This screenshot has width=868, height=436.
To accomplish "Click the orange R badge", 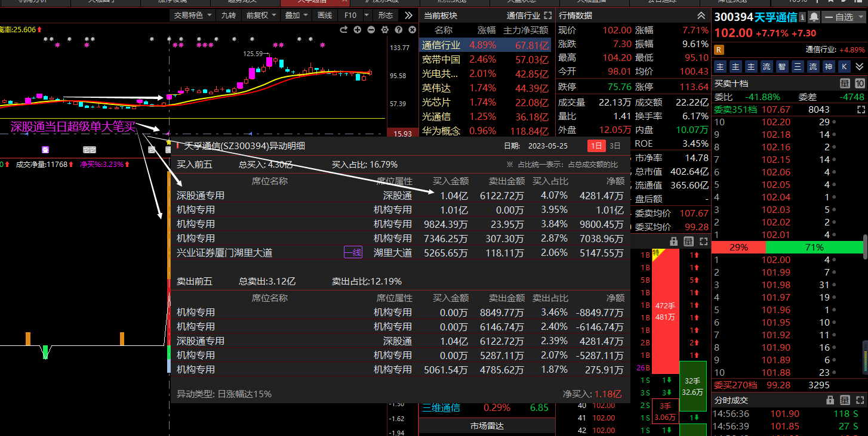I will click(719, 50).
